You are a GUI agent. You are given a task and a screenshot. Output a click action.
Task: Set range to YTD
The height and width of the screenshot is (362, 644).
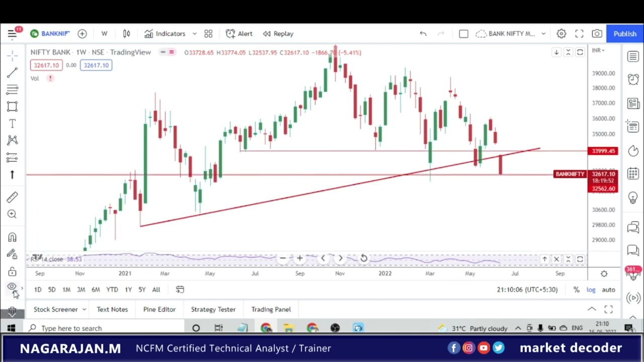click(112, 290)
